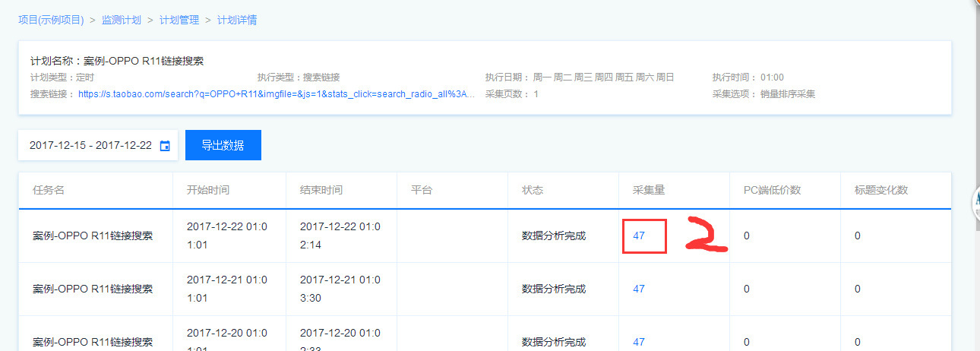Screen dimensions: 980x351
Task: Click the 平台 column header
Action: tap(422, 190)
